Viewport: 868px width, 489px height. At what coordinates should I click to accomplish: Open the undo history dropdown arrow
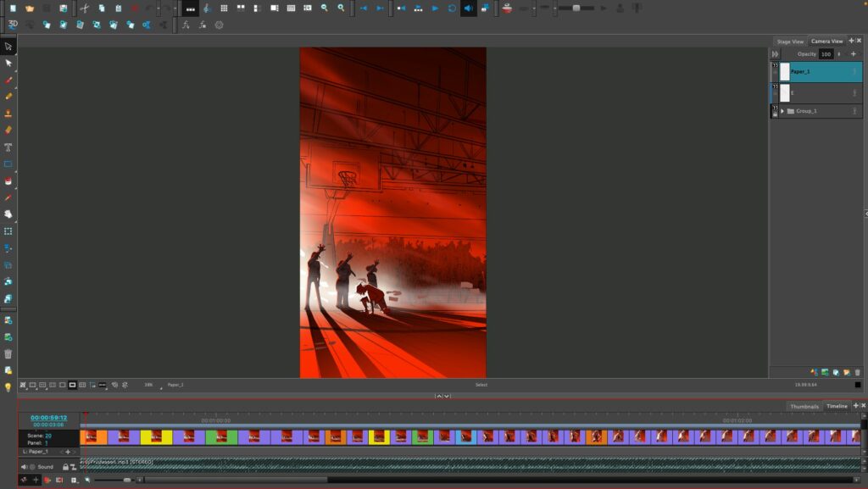point(159,8)
